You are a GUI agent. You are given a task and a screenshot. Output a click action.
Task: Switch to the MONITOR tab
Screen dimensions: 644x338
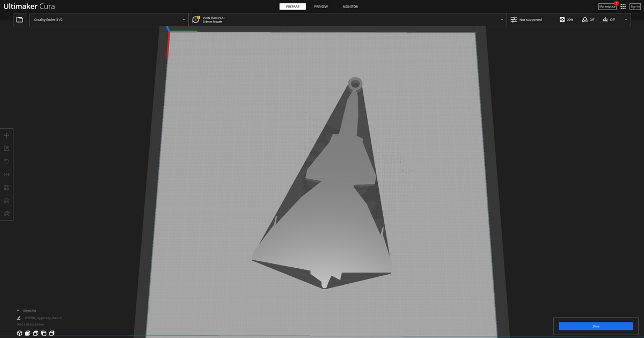tap(350, 6)
